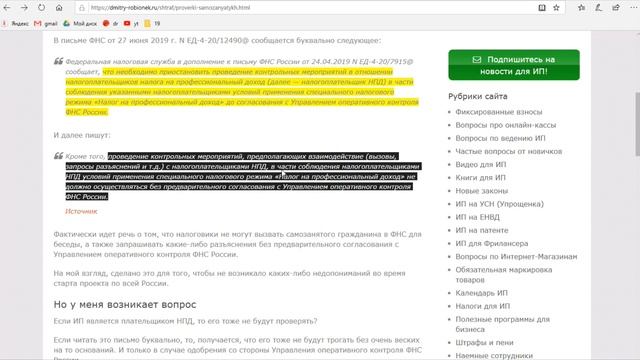Open the gmail bookmark

pos(46,24)
